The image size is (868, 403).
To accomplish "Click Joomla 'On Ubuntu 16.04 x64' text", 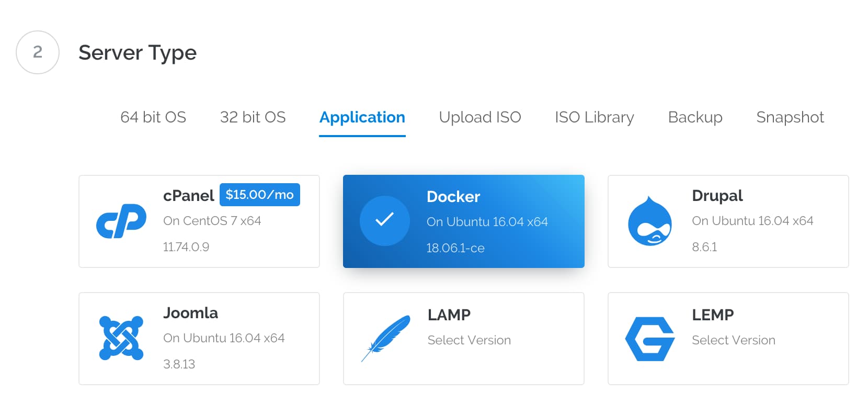I will tap(224, 338).
